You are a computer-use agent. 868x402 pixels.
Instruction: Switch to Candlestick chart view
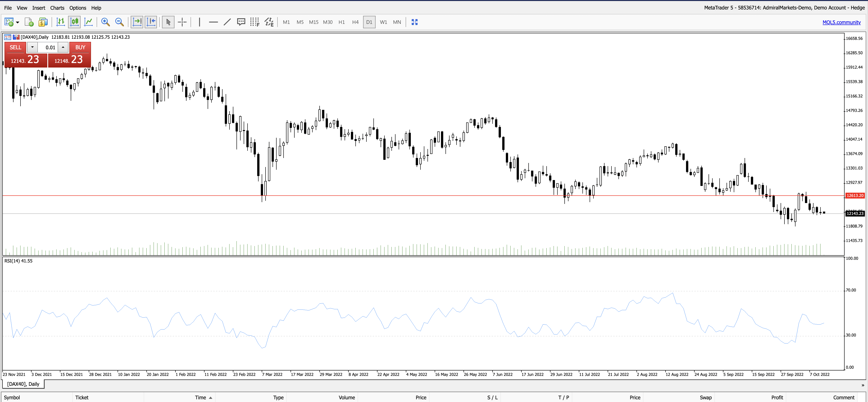75,22
